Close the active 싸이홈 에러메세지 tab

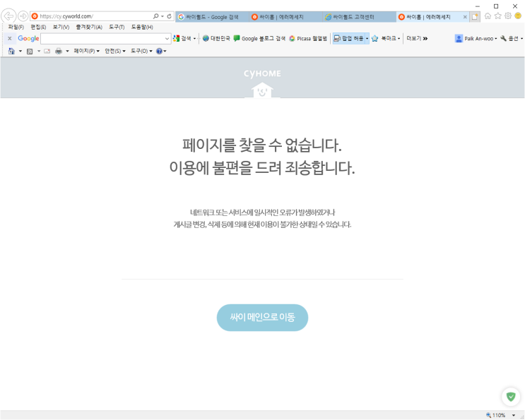point(465,17)
